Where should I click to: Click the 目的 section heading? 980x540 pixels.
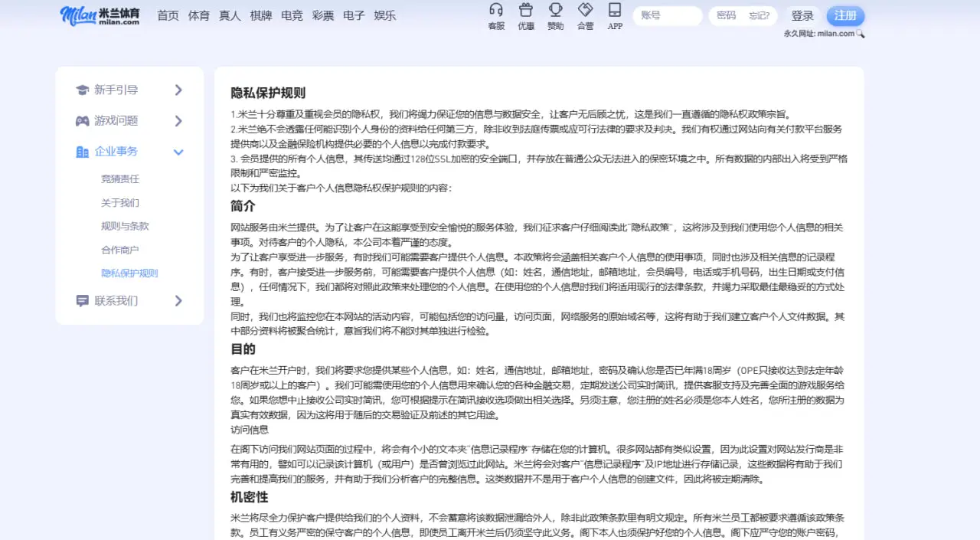tap(243, 349)
